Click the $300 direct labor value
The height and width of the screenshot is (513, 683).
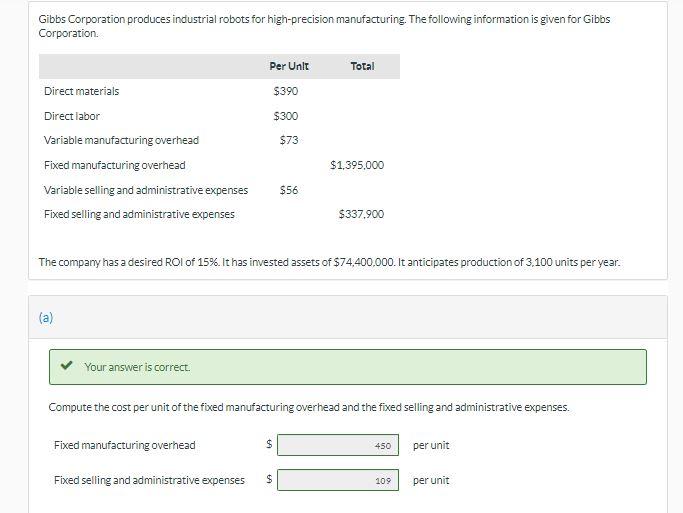tap(285, 116)
